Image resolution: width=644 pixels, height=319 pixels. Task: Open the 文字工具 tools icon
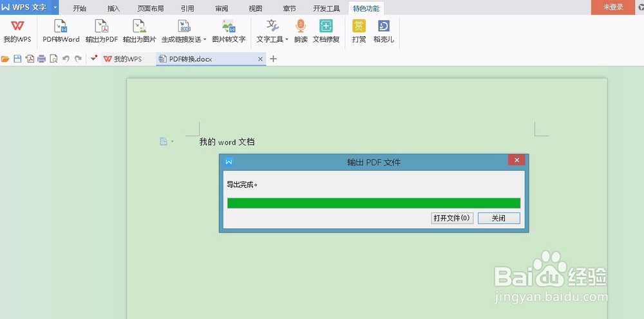(272, 26)
